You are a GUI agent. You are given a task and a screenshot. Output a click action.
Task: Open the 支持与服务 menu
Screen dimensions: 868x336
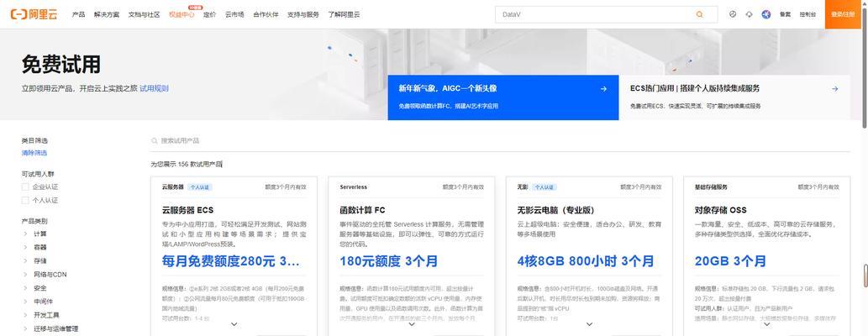[x=303, y=14]
